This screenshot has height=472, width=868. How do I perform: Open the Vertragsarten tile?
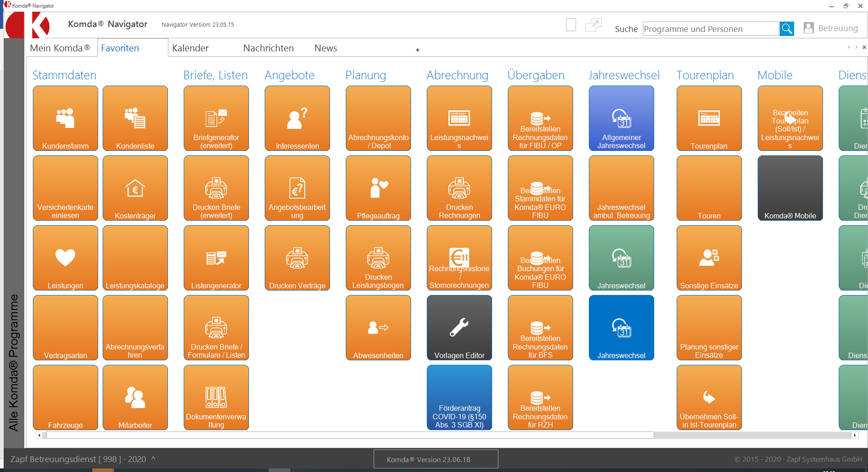click(65, 327)
